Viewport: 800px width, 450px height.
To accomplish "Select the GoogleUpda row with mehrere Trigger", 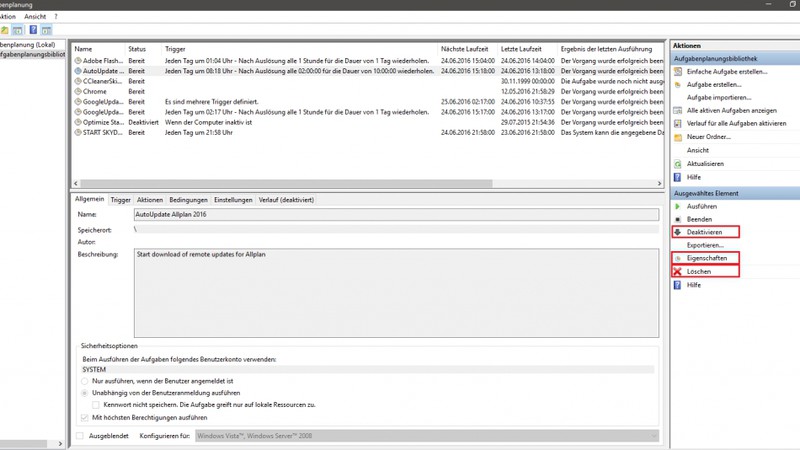I will click(368, 102).
